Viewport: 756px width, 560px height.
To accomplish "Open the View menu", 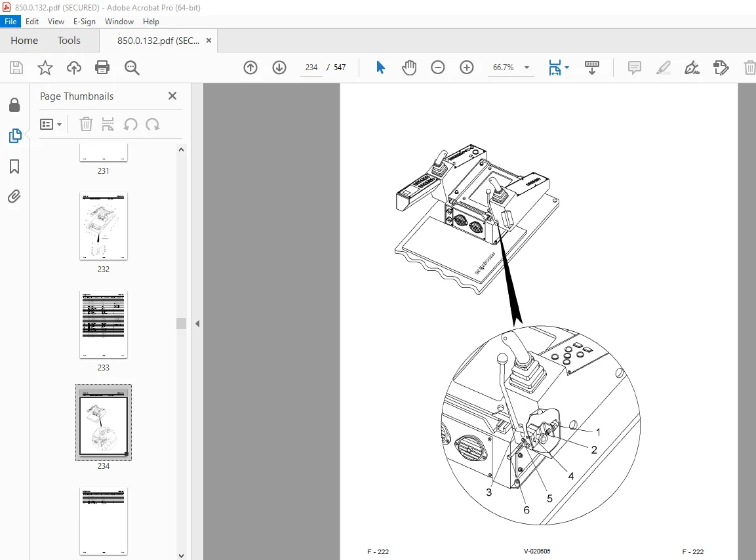I will (x=56, y=22).
